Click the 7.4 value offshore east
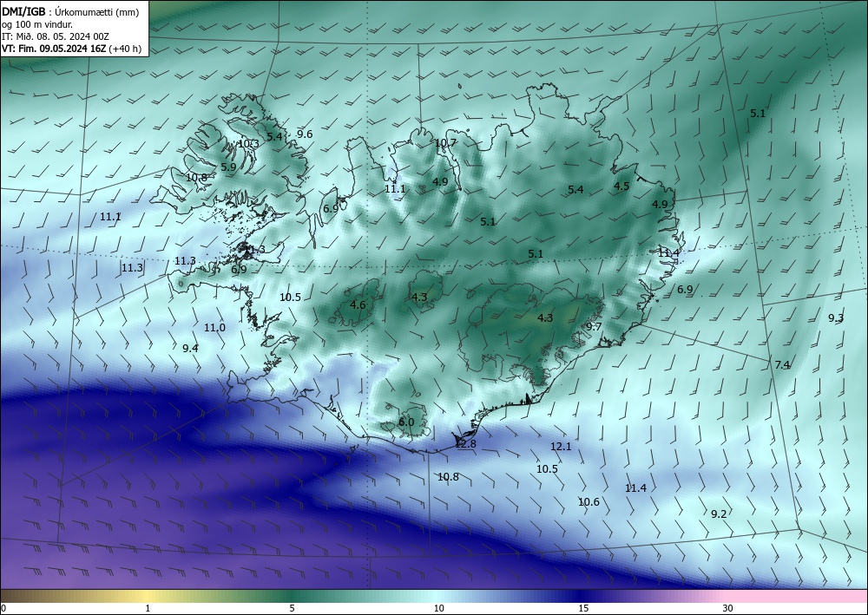 tap(782, 364)
